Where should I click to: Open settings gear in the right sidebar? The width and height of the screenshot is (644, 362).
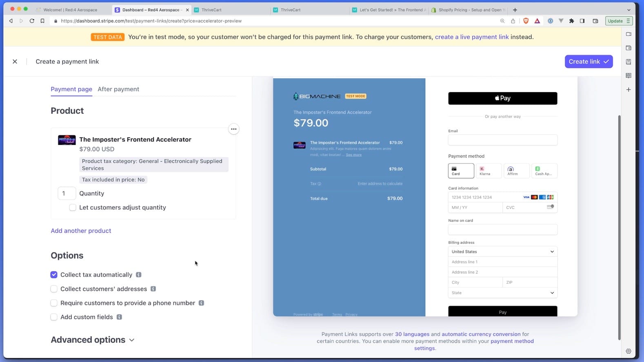tap(628, 351)
